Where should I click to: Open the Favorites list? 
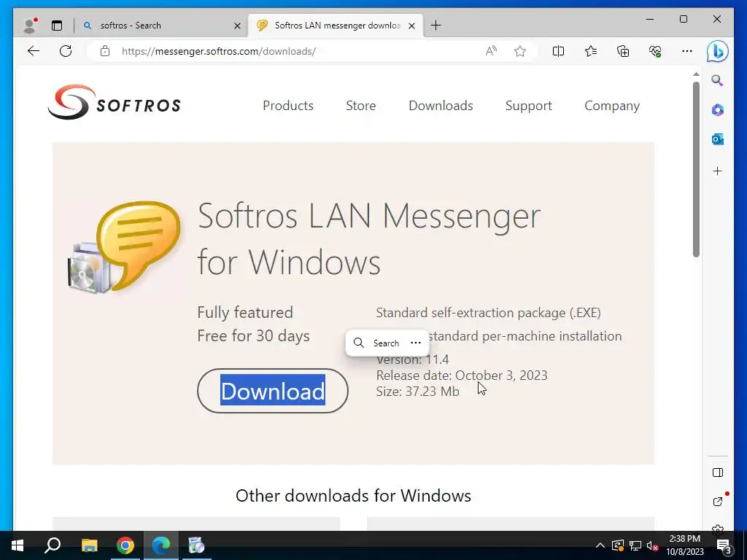click(591, 51)
